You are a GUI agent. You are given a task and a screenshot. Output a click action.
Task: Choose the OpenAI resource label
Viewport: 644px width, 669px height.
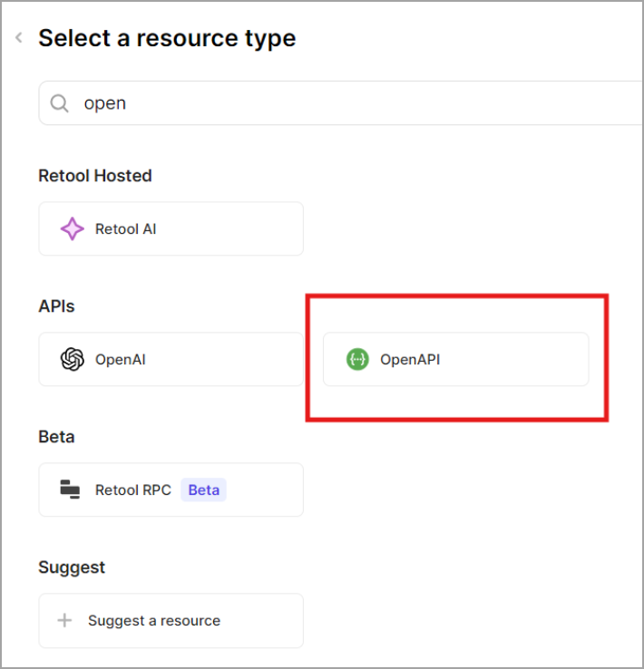coord(120,360)
